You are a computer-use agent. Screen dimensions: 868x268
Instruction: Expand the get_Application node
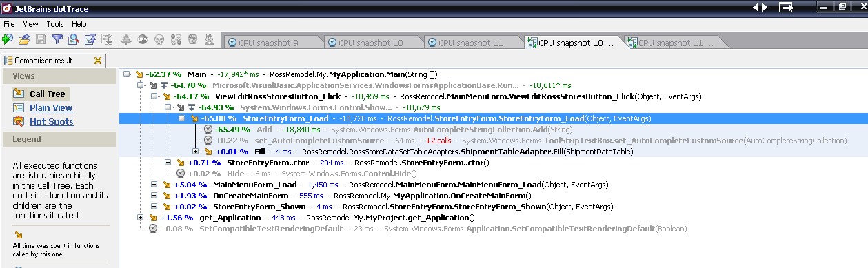[x=141, y=218]
